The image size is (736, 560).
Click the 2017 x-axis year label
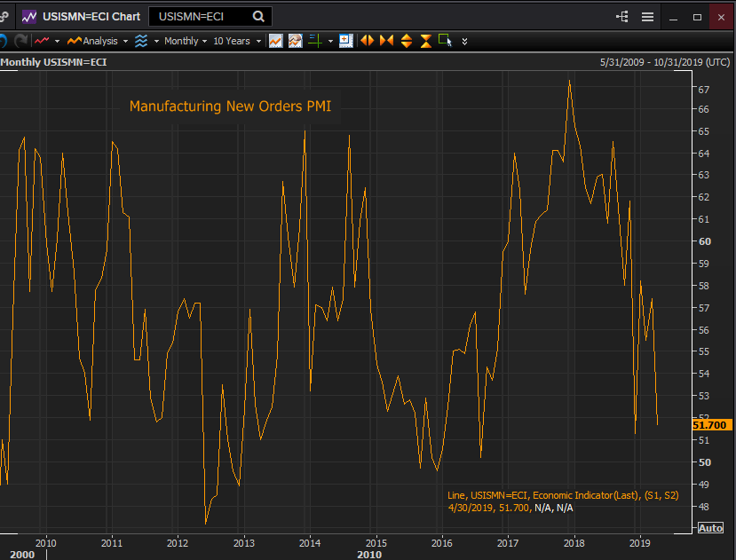(x=508, y=543)
